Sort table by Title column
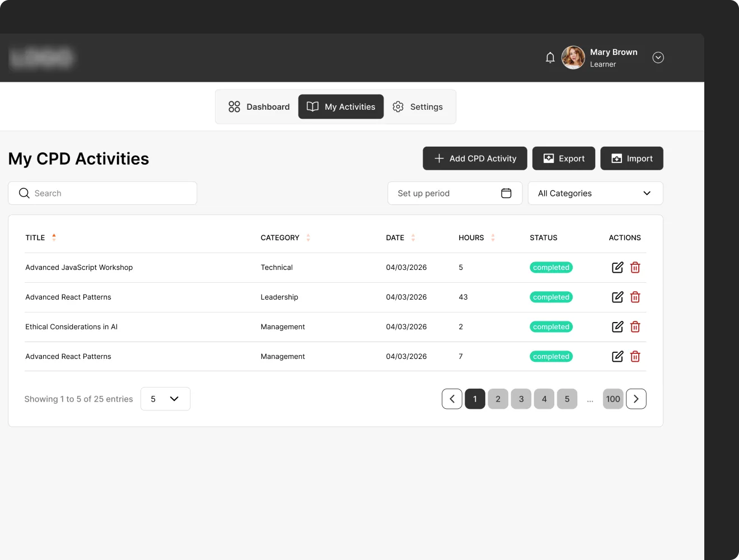This screenshot has width=739, height=560. coord(54,237)
